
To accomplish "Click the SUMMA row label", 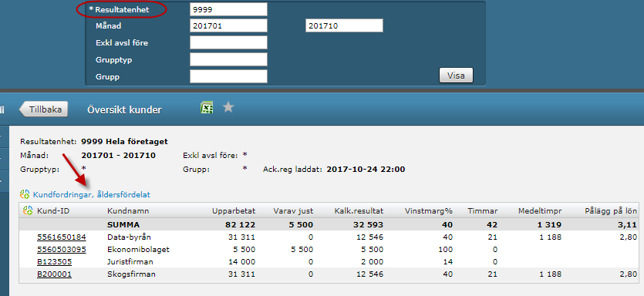I will click(123, 224).
